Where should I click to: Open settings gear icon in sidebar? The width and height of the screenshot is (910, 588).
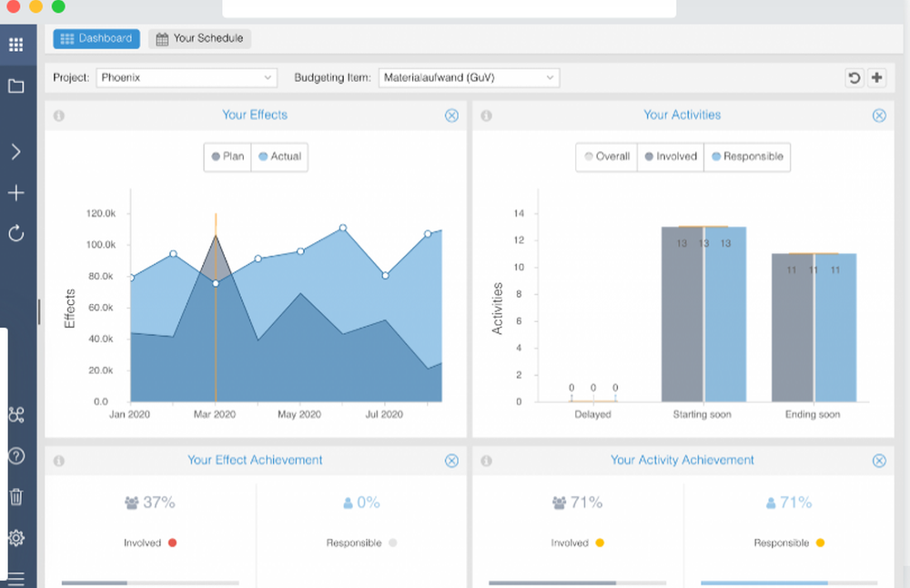16,538
